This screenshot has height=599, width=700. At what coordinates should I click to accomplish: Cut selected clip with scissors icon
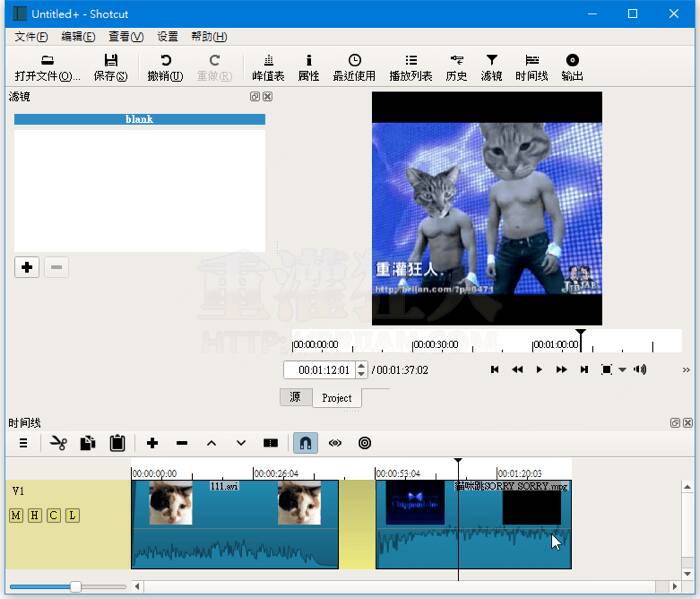click(58, 443)
